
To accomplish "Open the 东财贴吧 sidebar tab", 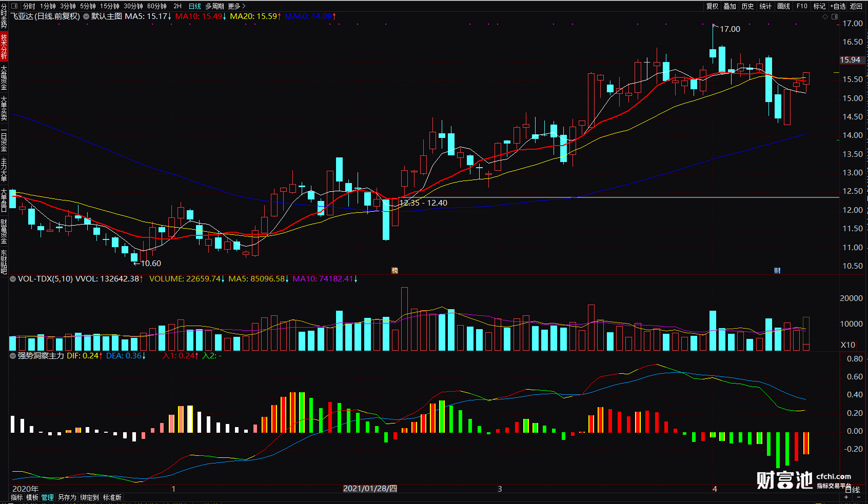I will (x=4, y=262).
